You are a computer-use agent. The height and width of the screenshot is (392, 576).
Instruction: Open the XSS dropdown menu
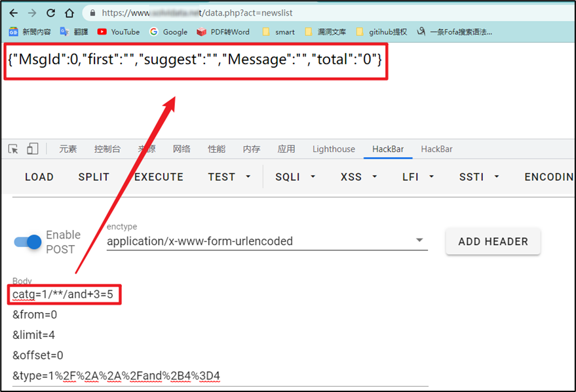[x=358, y=177]
